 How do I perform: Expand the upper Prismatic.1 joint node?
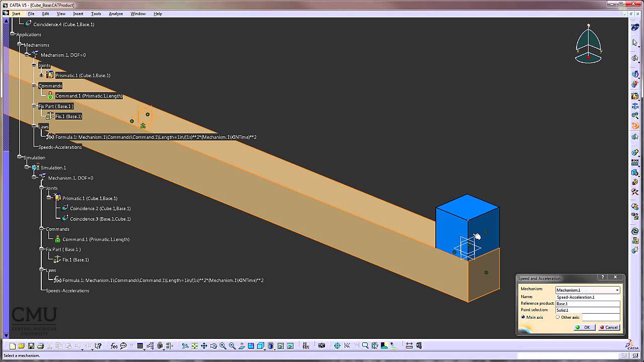click(41, 75)
